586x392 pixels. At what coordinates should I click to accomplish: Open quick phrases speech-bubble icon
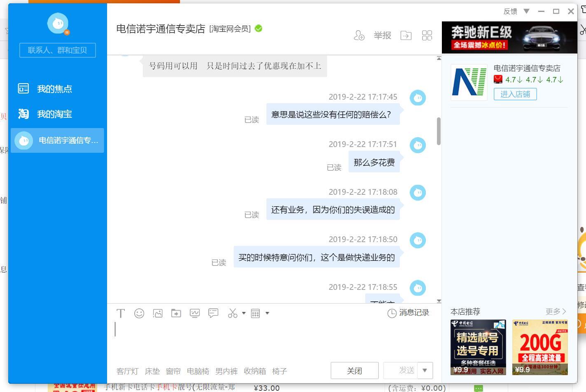pyautogui.click(x=213, y=313)
